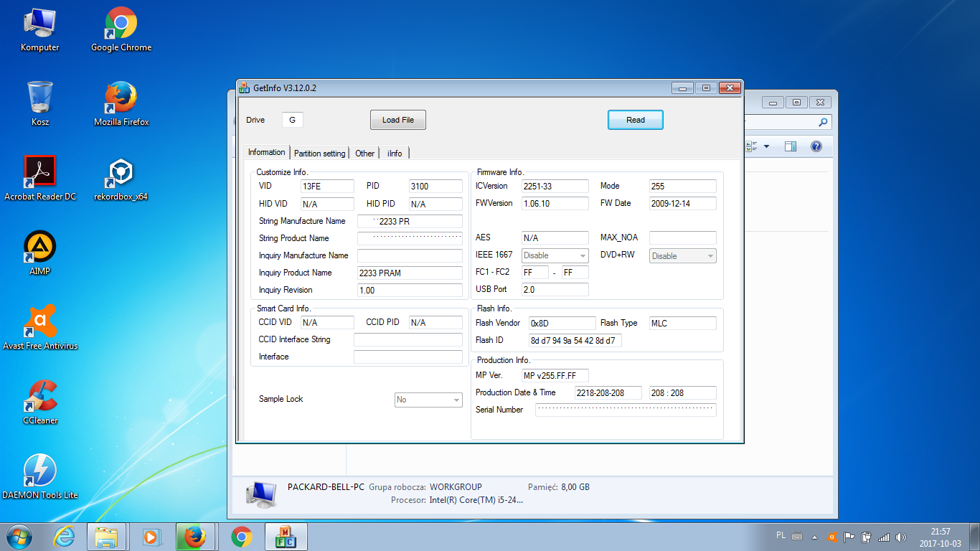Viewport: 980px width, 551px height.
Task: Open Chrome from the taskbar
Action: tap(242, 536)
